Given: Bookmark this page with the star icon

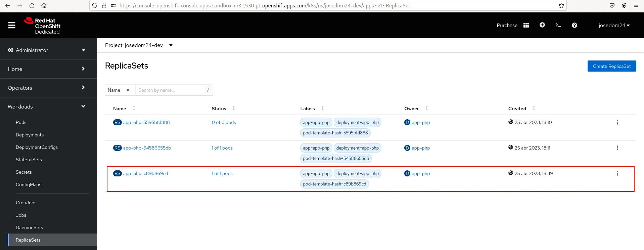Looking at the screenshot, I should (561, 5).
